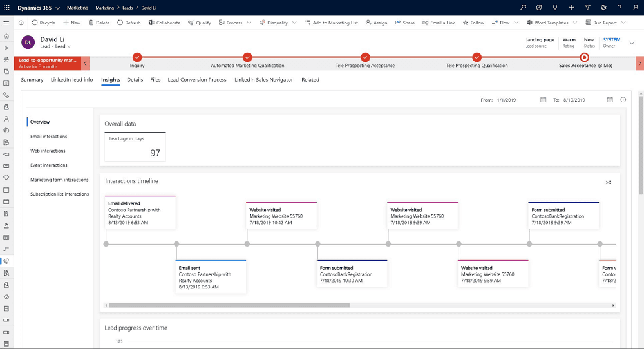Expand the Dynamics 365 app dropdown
The width and height of the screenshot is (644, 349).
tap(57, 8)
